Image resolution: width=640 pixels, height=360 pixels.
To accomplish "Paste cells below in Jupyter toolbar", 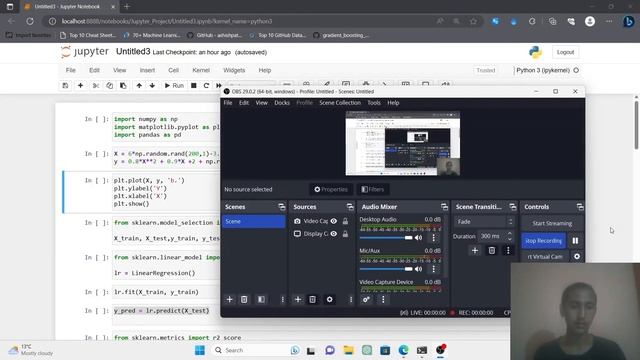I will 123,86.
